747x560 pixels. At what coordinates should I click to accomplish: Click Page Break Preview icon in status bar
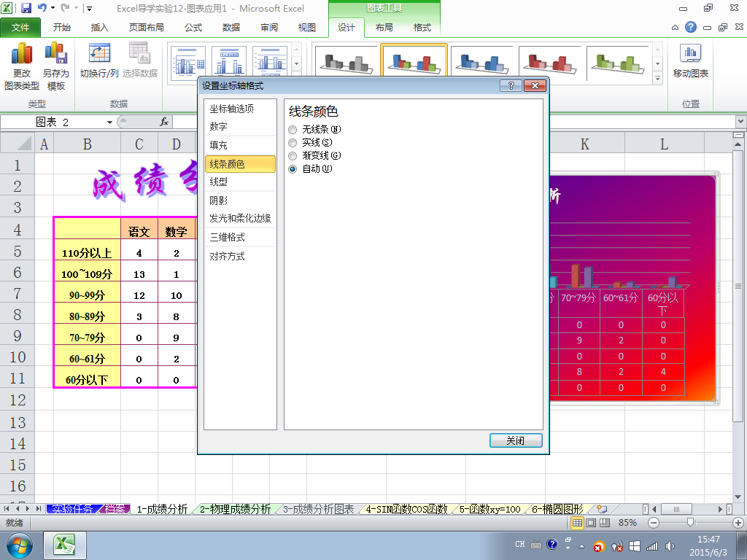coord(605,523)
